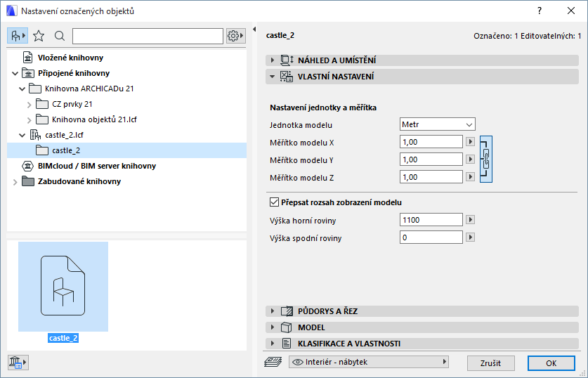Open the Interiér - nábytek layer dropdown
This screenshot has height=378, width=588.
click(369, 362)
